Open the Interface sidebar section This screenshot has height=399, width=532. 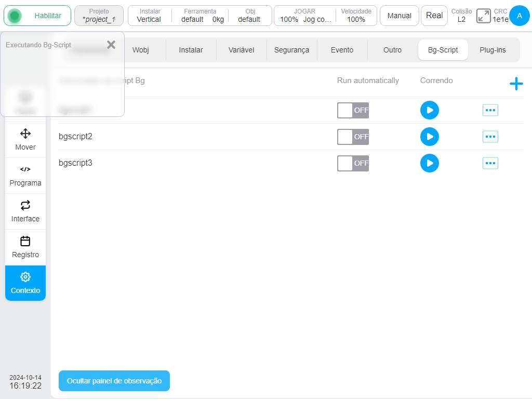point(25,212)
